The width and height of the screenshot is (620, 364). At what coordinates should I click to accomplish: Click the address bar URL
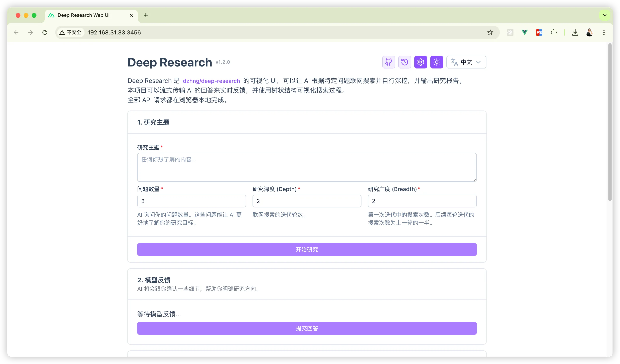(x=114, y=32)
